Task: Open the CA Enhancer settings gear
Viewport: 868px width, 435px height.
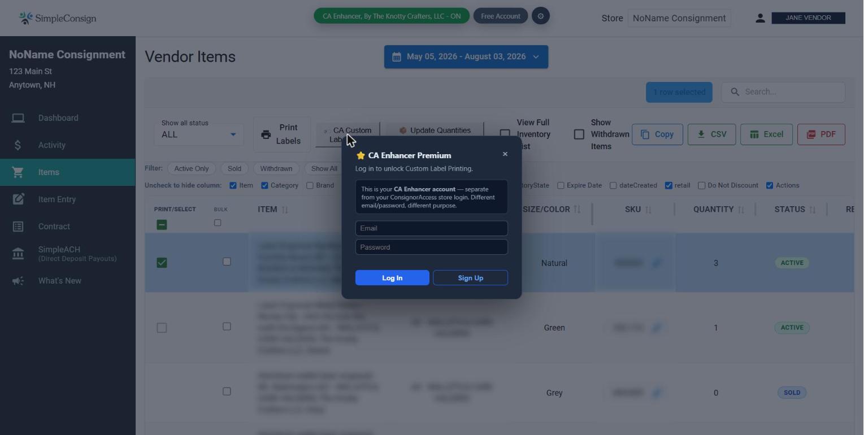Action: (x=540, y=16)
